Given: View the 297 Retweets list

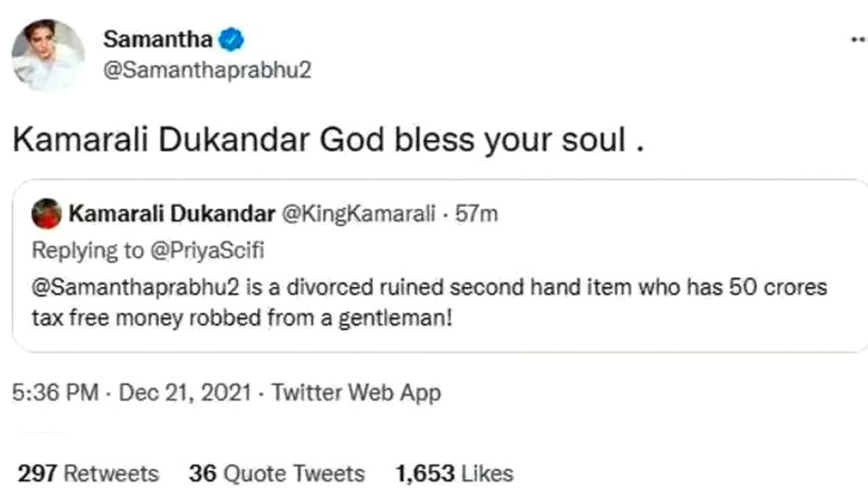Looking at the screenshot, I should coord(88,473).
